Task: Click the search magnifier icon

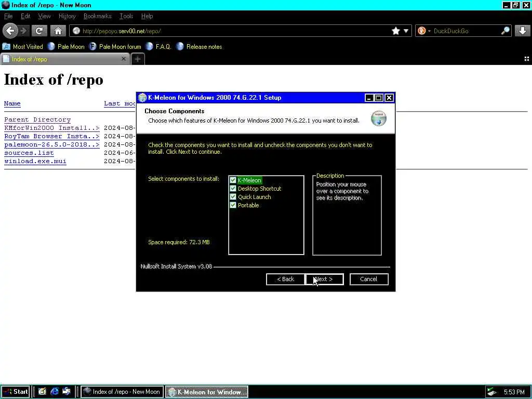Action: tap(505, 31)
